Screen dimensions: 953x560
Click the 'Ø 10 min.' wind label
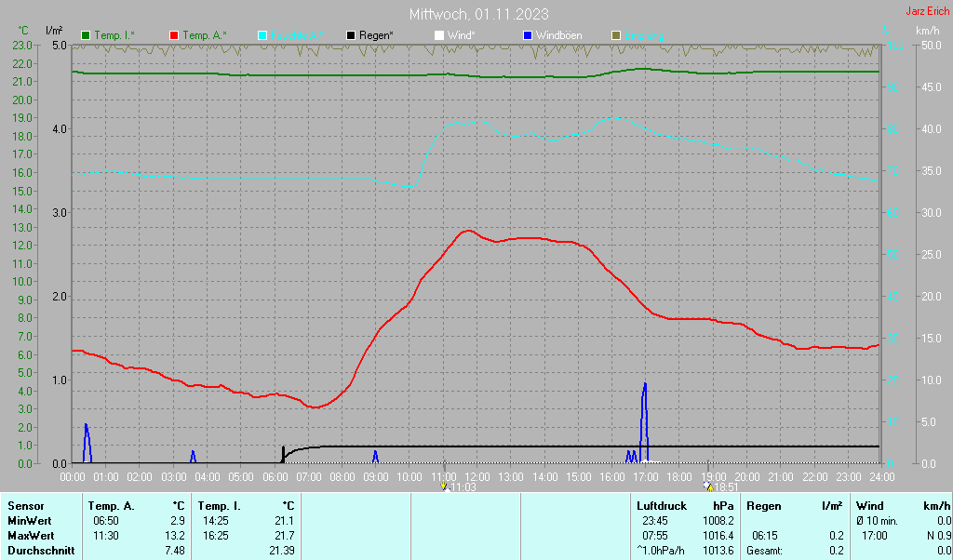click(877, 521)
